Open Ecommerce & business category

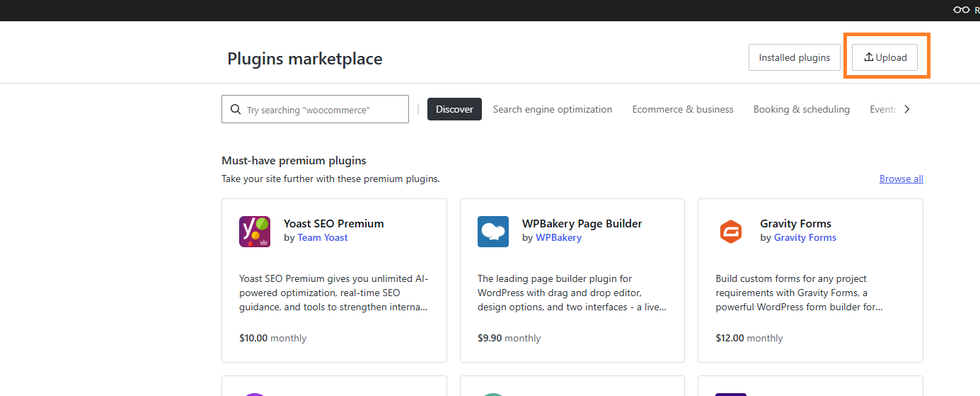pos(683,109)
